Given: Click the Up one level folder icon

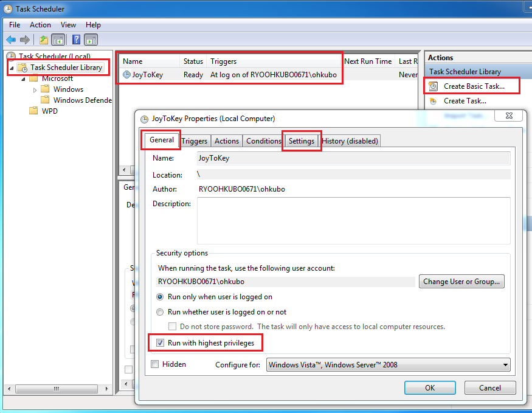Looking at the screenshot, I should [43, 40].
